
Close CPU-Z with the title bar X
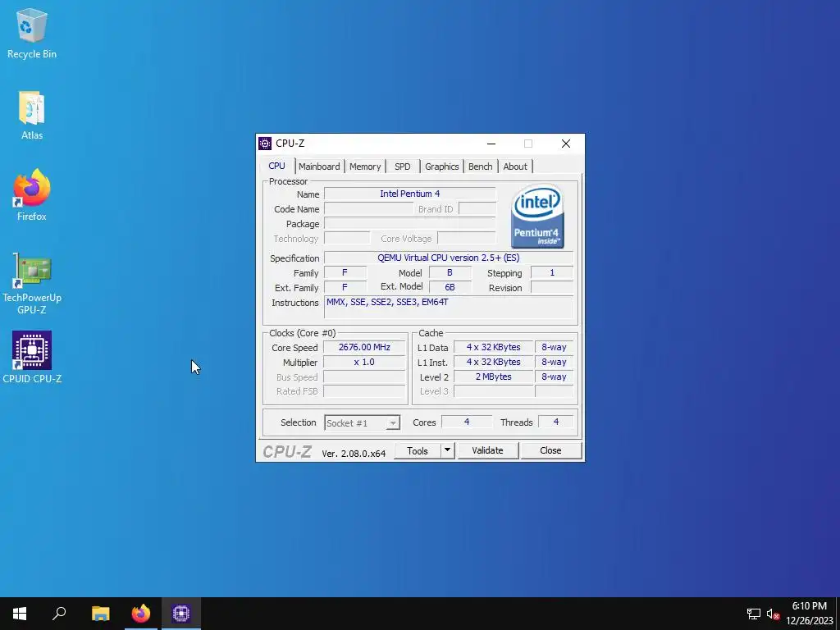566,144
